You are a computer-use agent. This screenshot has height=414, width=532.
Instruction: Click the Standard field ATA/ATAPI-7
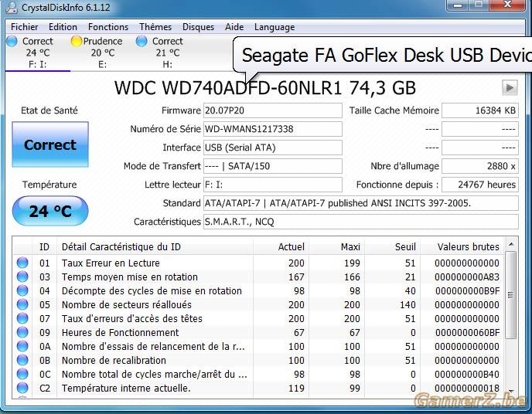[x=361, y=203]
